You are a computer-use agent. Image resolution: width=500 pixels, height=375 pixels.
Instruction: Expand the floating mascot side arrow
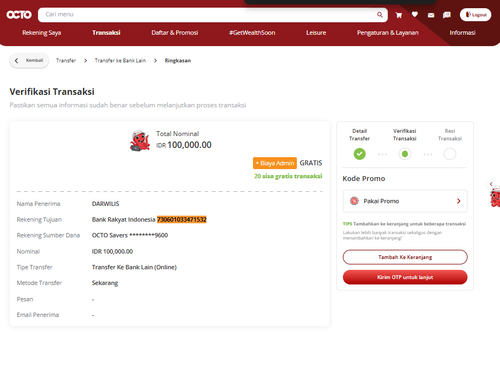coord(491,184)
